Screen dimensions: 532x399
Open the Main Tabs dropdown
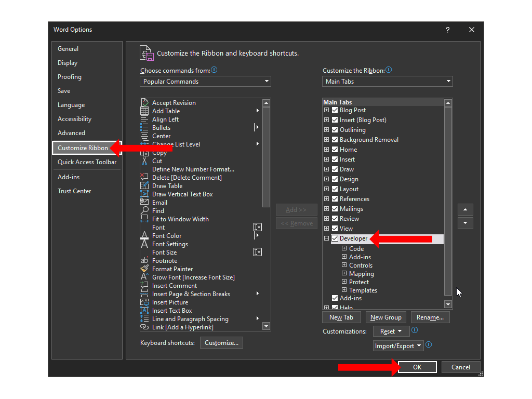(x=388, y=82)
